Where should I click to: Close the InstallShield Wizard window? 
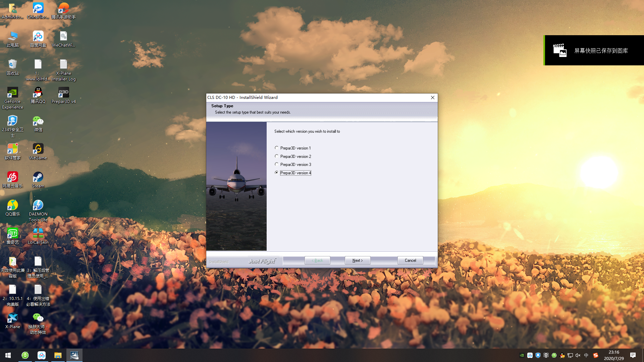[433, 98]
